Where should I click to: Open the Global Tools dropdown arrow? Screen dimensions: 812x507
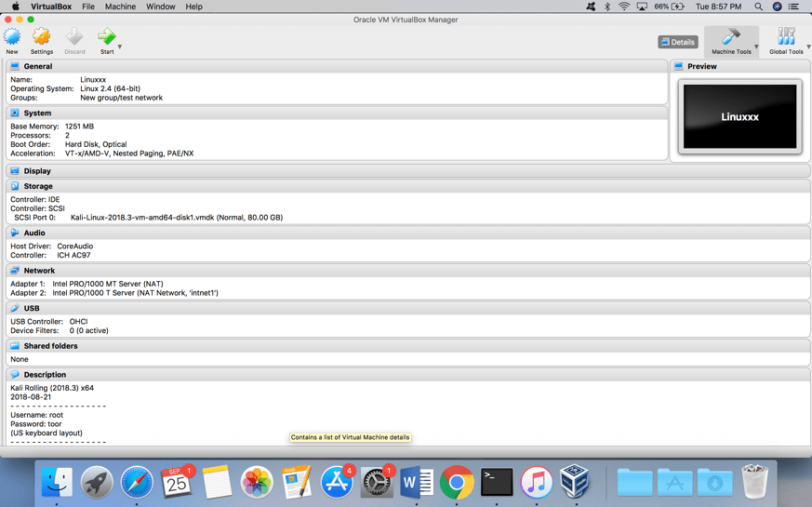point(808,47)
